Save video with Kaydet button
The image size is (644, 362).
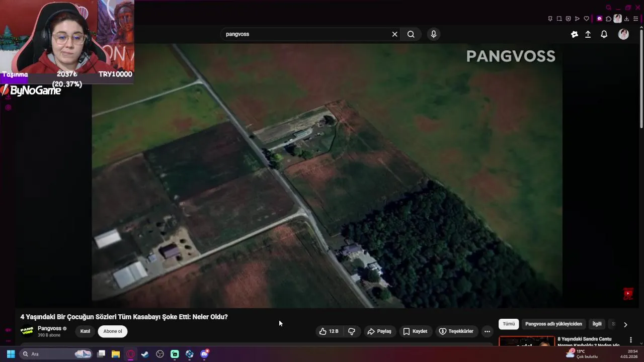(415, 331)
